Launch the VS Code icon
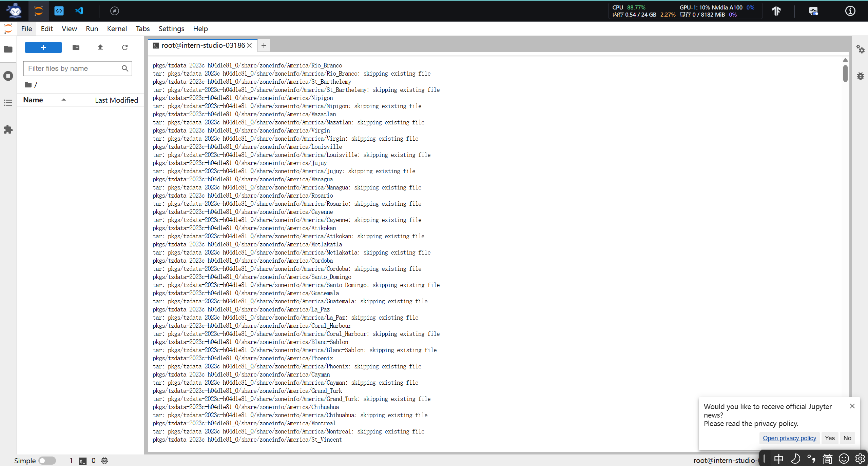868x466 pixels. point(79,11)
